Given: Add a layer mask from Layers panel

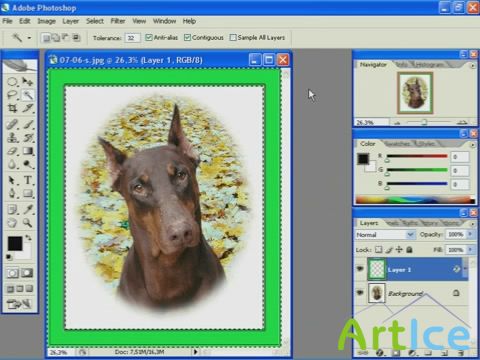Looking at the screenshot, I should tap(396, 353).
